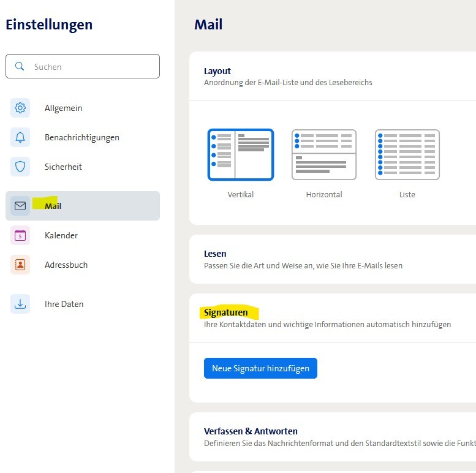Click the Sicherheit shield icon
Image resolution: width=476 pixels, height=473 pixels.
tap(20, 167)
